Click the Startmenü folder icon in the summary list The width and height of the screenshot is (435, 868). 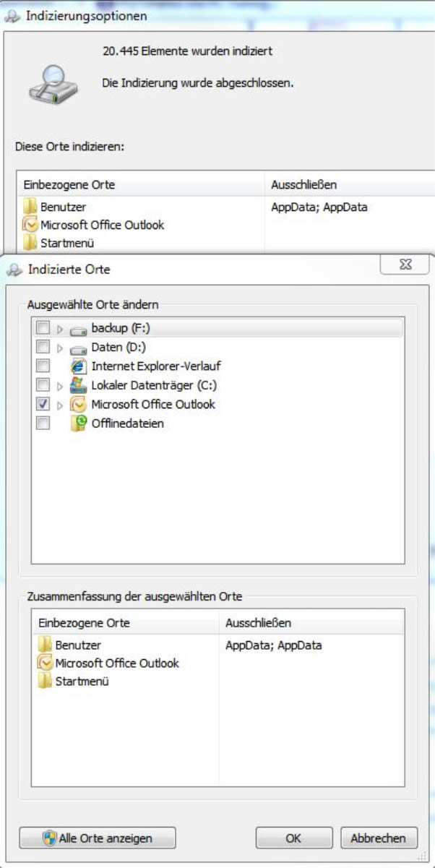click(x=45, y=681)
